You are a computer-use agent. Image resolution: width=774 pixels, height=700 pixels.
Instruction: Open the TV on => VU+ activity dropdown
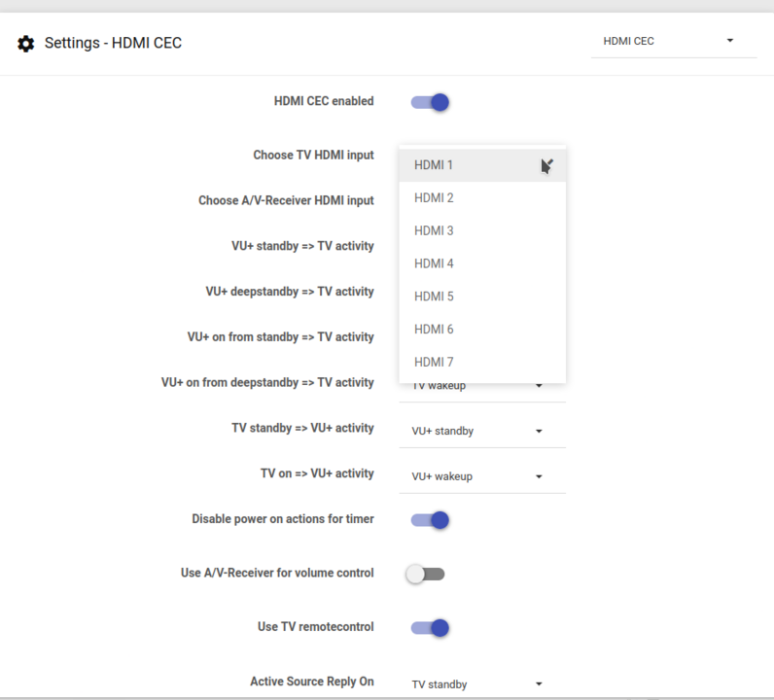[x=481, y=476]
